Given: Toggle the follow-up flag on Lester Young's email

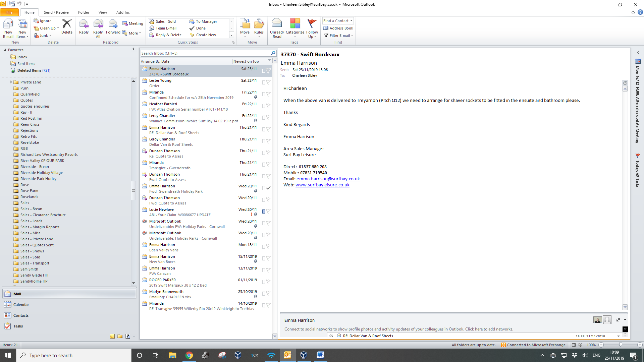Looking at the screenshot, I should (x=268, y=82).
